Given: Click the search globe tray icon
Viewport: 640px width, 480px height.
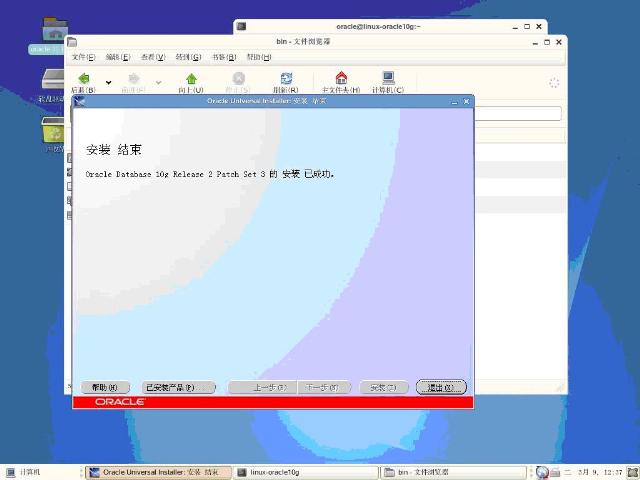Looking at the screenshot, I should (542, 472).
